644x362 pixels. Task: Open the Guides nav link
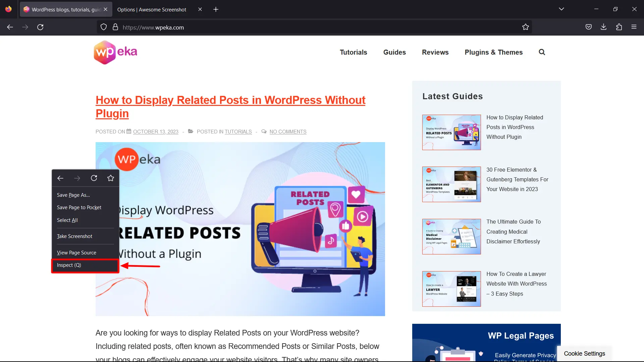point(394,52)
